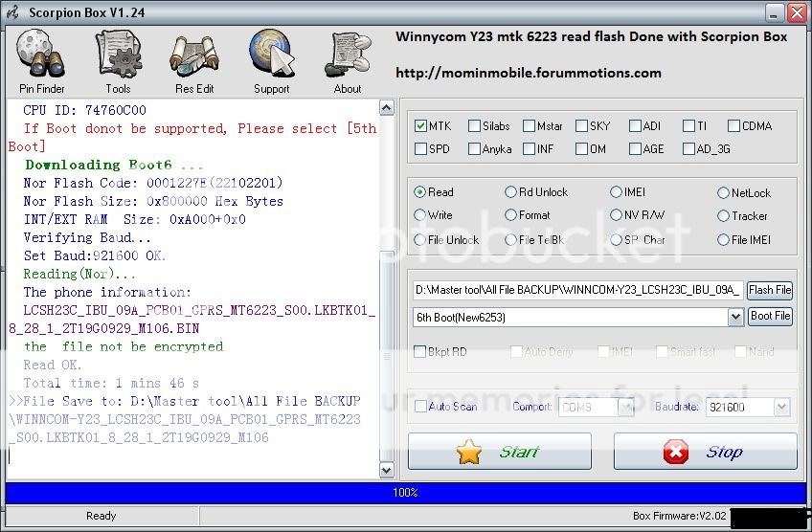Check the AGE platform box
Image resolution: width=812 pixels, height=532 pixels.
tap(635, 149)
